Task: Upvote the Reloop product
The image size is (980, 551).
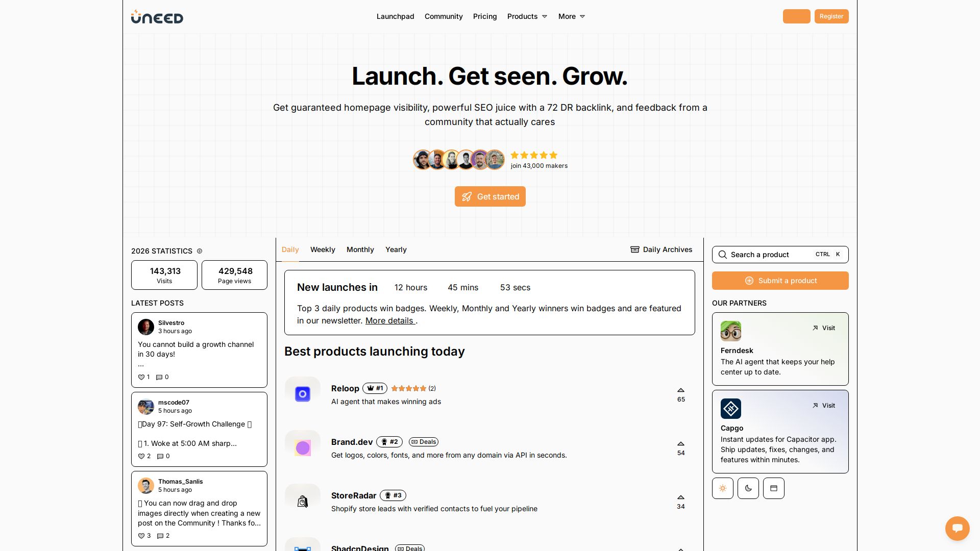Action: 680,390
